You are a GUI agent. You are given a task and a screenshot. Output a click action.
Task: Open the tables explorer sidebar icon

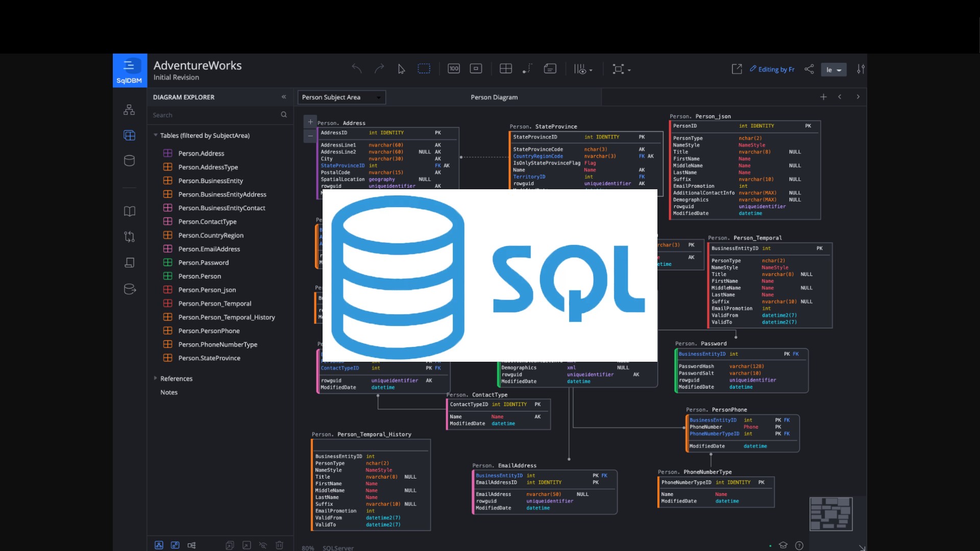[130, 135]
